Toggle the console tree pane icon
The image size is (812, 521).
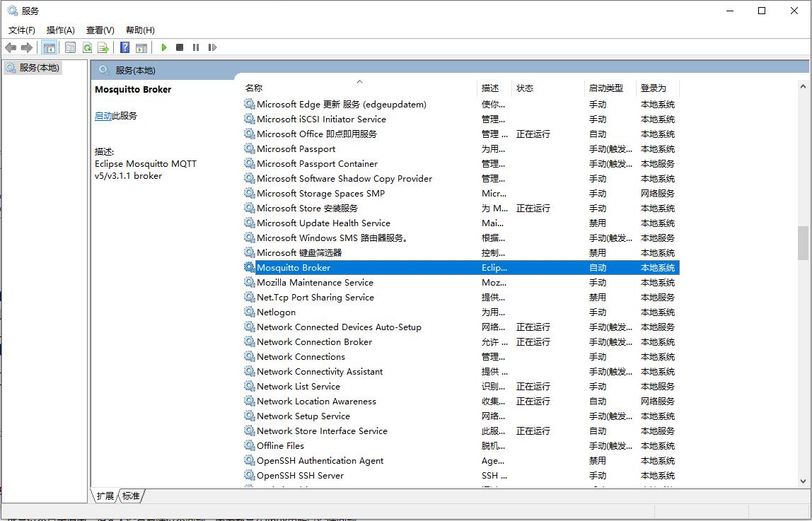[x=50, y=47]
